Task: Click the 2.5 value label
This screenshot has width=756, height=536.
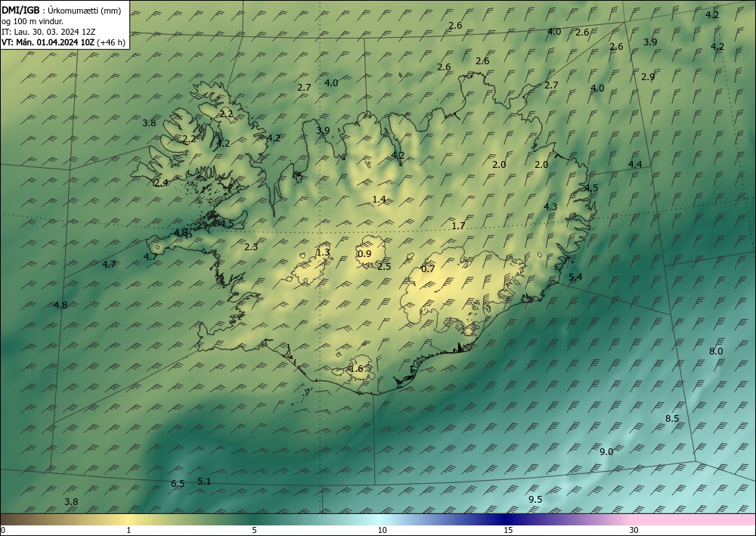Action: click(384, 267)
